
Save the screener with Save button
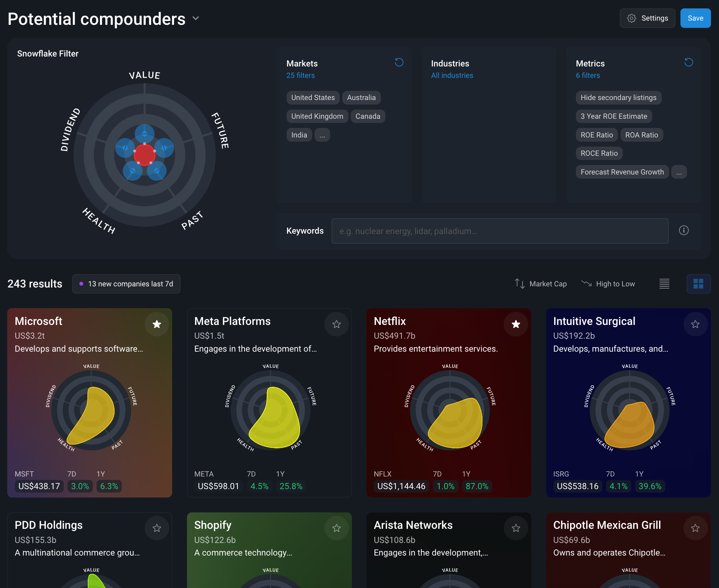(695, 18)
